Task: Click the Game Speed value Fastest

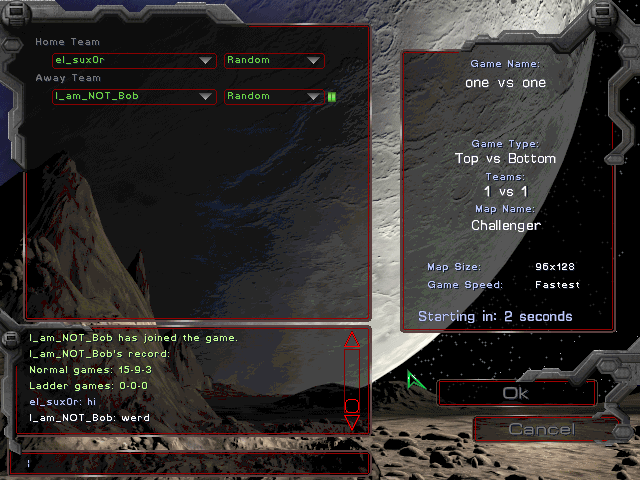Action: tap(557, 285)
